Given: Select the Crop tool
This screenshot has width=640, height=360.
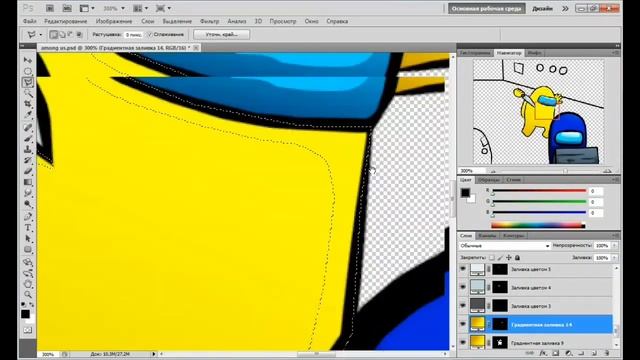Looking at the screenshot, I should [x=28, y=104].
